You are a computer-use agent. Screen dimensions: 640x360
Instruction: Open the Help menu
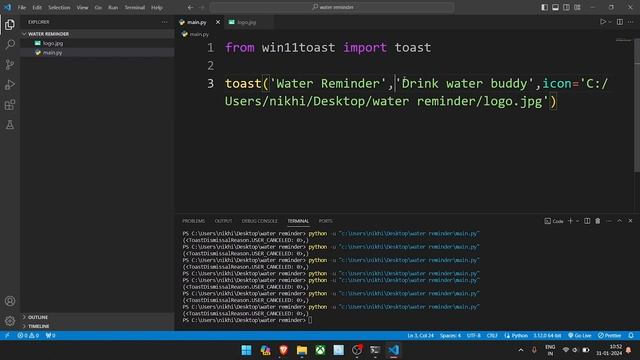[157, 7]
